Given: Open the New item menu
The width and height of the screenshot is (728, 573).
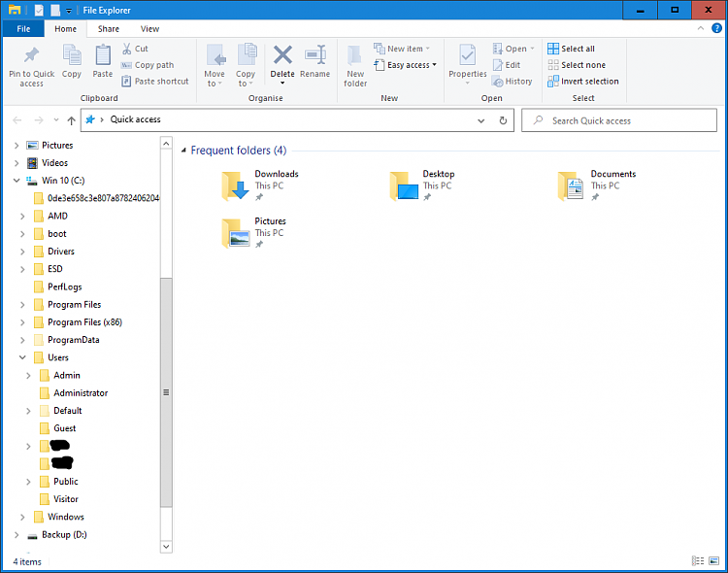Looking at the screenshot, I should (402, 49).
